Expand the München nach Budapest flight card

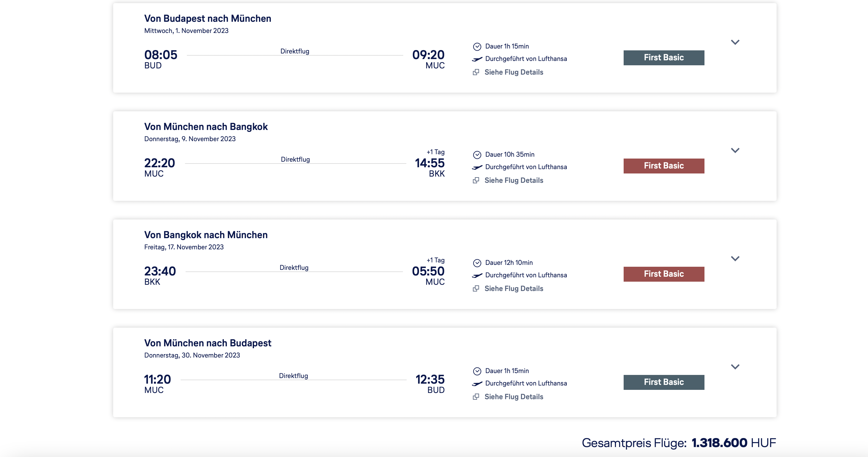click(735, 367)
